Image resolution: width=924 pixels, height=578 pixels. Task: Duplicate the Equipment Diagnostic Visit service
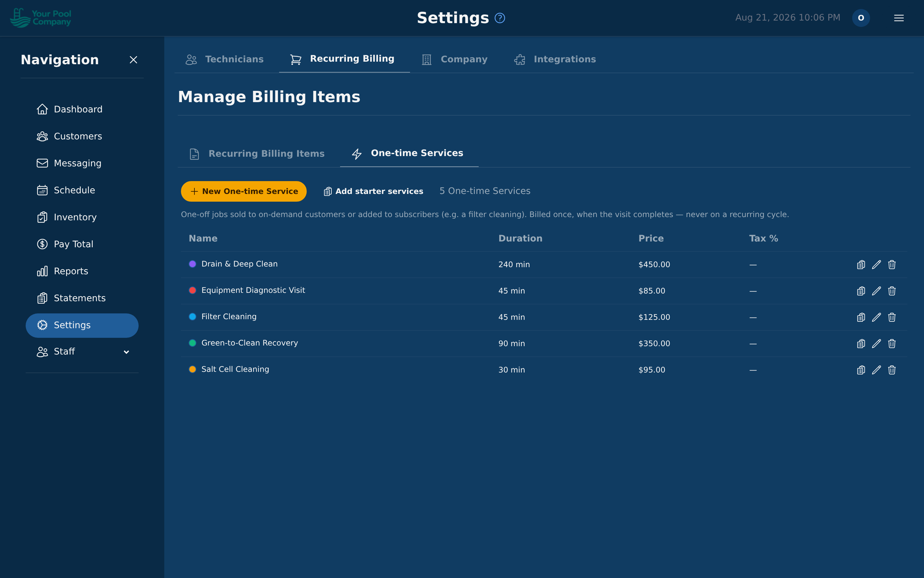coord(860,291)
